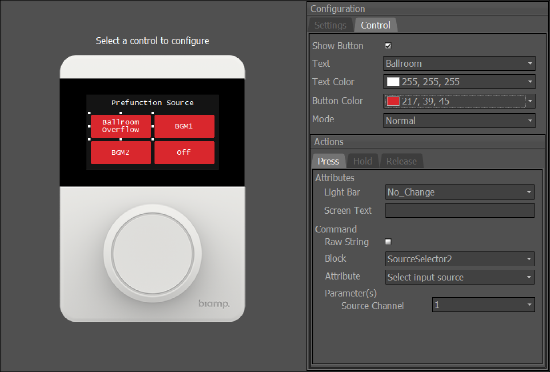Enable the Raw String checkbox
This screenshot has height=372, width=550.
pyautogui.click(x=388, y=242)
